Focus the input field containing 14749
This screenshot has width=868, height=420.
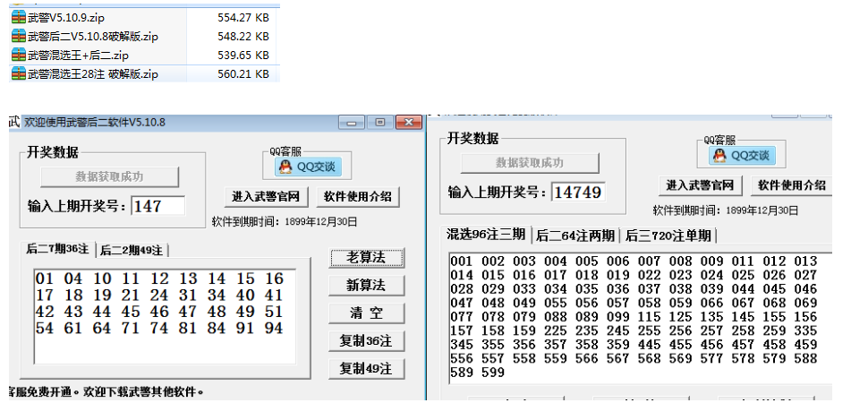pyautogui.click(x=578, y=193)
